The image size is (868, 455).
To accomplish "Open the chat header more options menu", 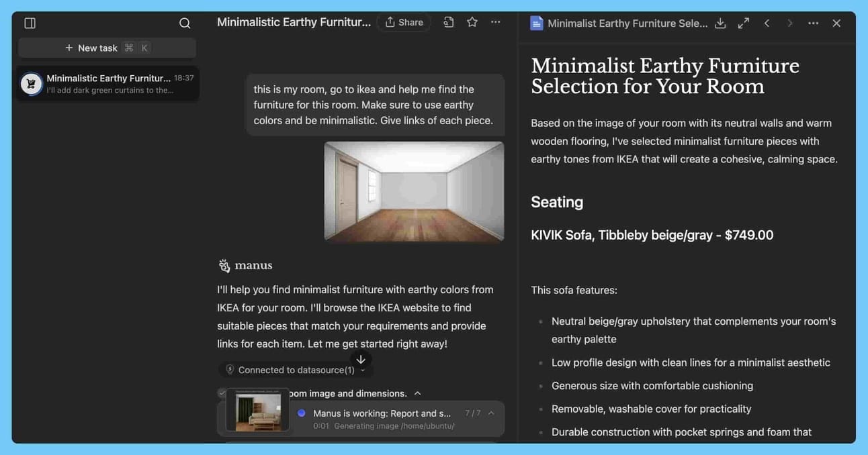I will 496,22.
